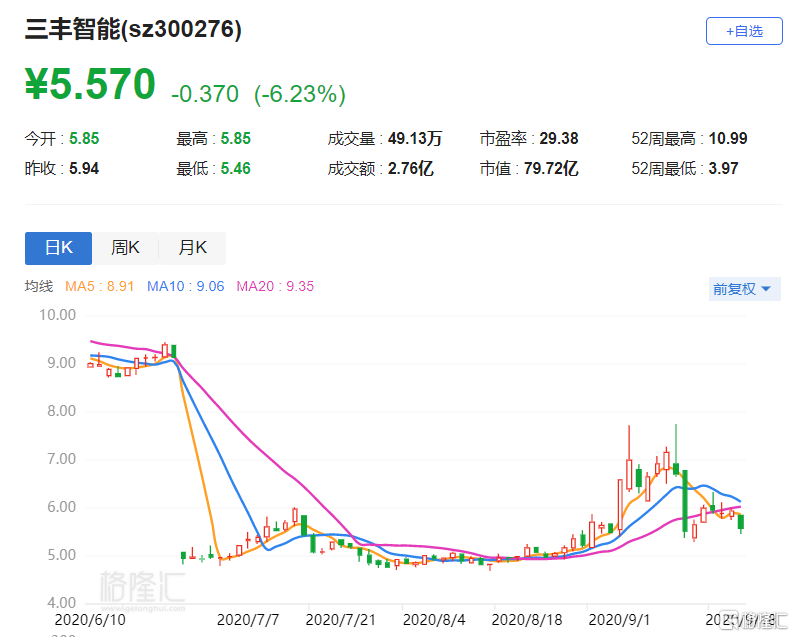The width and height of the screenshot is (794, 637).
Task: Click 最低 value 5.46
Action: (x=235, y=168)
